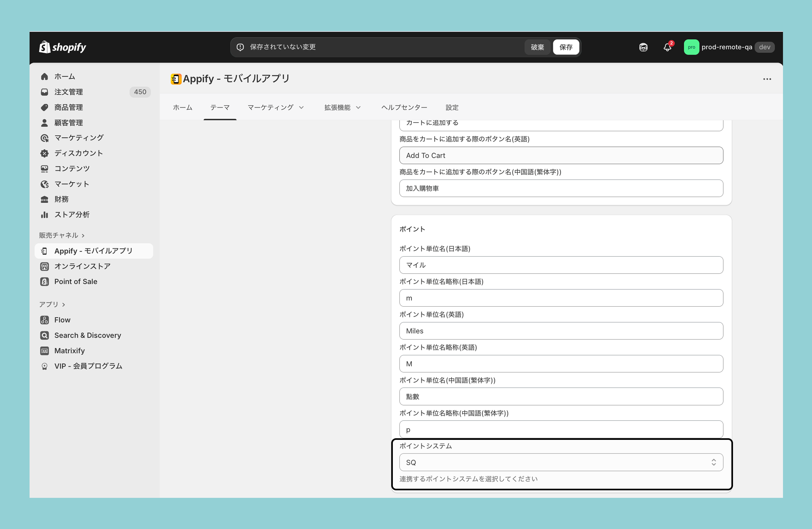Click the Shopify logo
Image resolution: width=812 pixels, height=529 pixels.
pos(62,47)
